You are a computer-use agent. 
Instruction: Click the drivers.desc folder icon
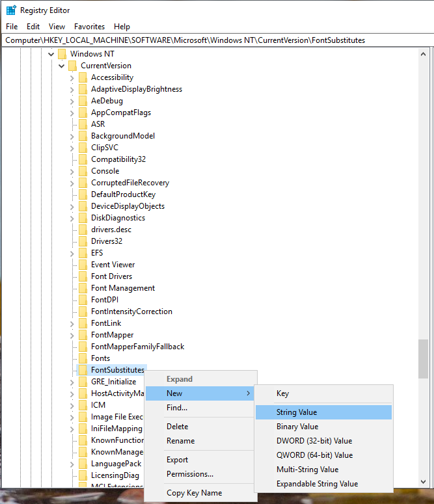point(83,230)
